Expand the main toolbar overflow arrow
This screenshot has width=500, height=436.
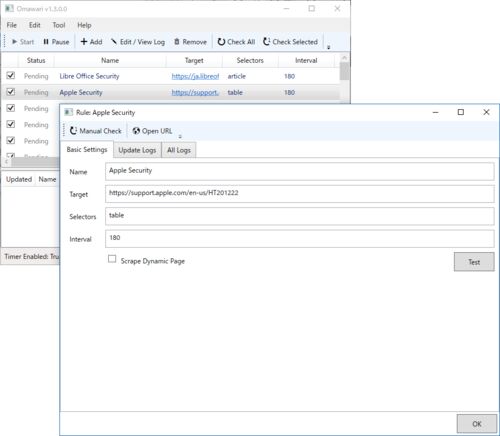pyautogui.click(x=328, y=47)
